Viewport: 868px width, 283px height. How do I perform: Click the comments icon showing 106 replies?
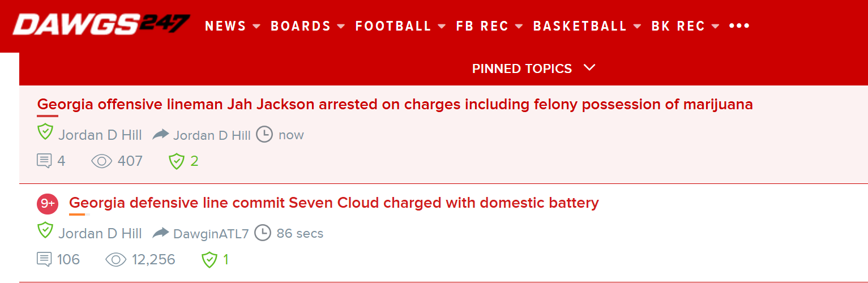(44, 260)
